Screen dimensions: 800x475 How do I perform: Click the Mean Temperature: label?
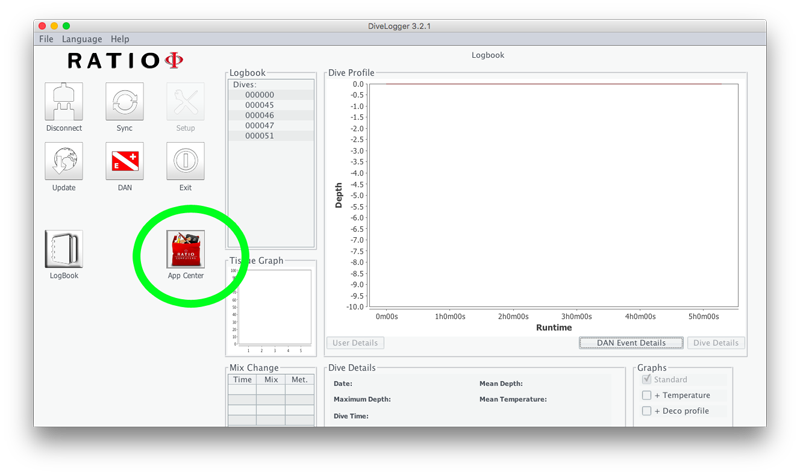tap(513, 399)
